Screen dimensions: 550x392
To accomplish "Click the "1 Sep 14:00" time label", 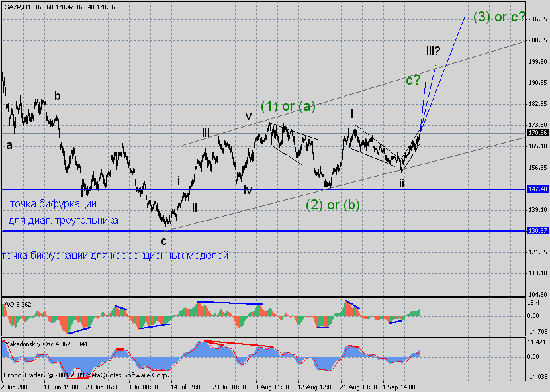I will pyautogui.click(x=400, y=387).
